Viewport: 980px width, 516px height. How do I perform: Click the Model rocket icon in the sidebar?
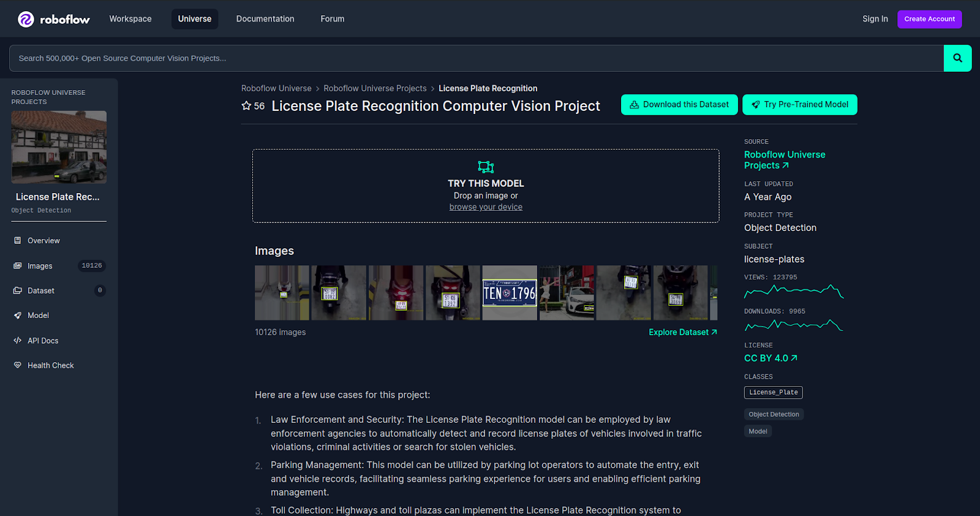[18, 316]
